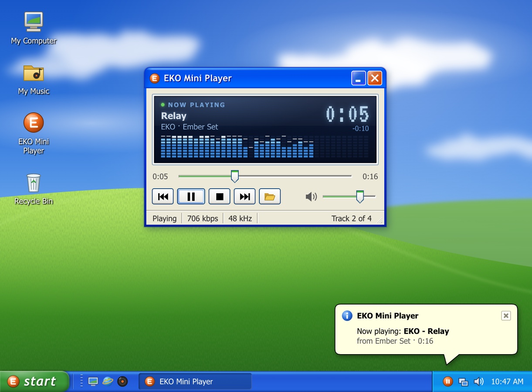Click the 'EKO · Ember Set' artist line
Viewport: 532px width, 392px height.
click(x=190, y=127)
